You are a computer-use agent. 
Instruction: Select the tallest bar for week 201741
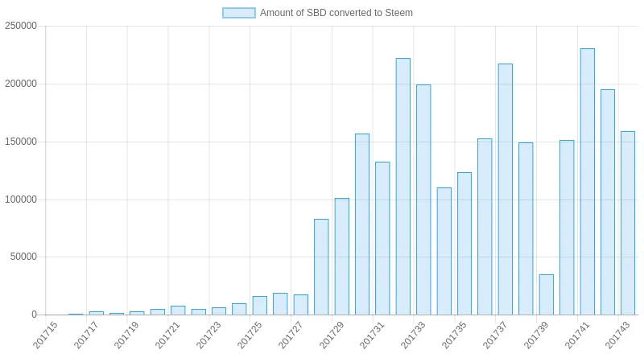point(588,182)
